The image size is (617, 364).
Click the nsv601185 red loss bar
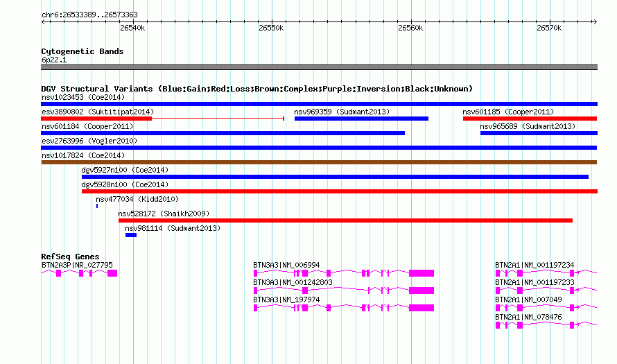click(530, 119)
